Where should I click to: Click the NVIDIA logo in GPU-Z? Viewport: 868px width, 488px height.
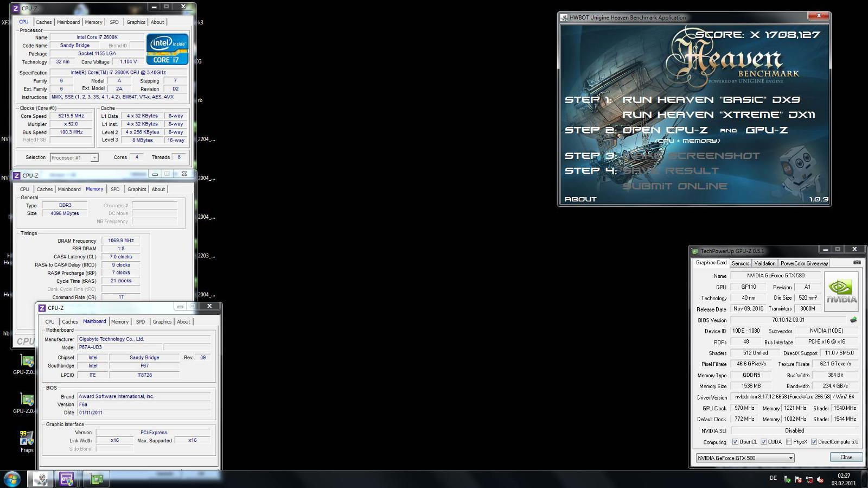(841, 291)
